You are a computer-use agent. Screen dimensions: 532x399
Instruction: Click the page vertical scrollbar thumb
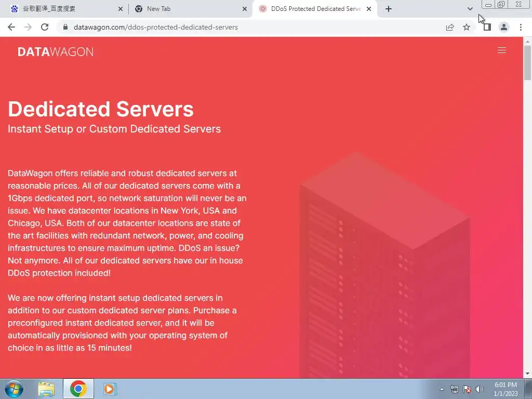[528, 63]
